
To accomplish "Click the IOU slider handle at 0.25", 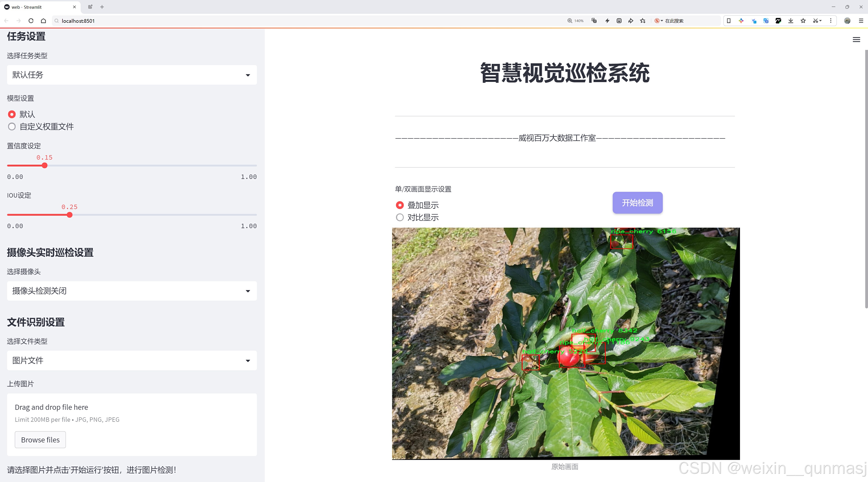I will tap(69, 215).
